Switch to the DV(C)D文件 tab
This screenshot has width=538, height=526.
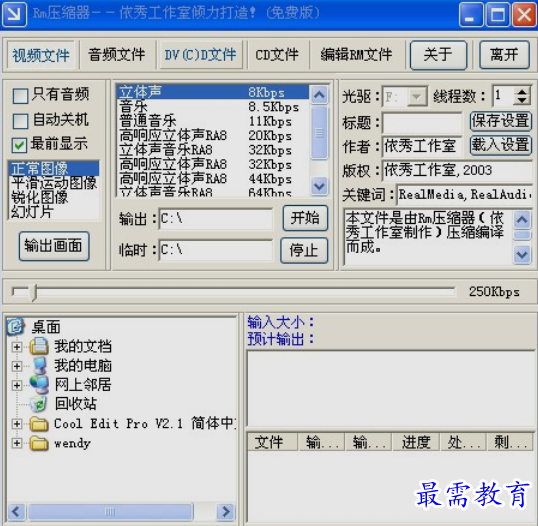200,55
